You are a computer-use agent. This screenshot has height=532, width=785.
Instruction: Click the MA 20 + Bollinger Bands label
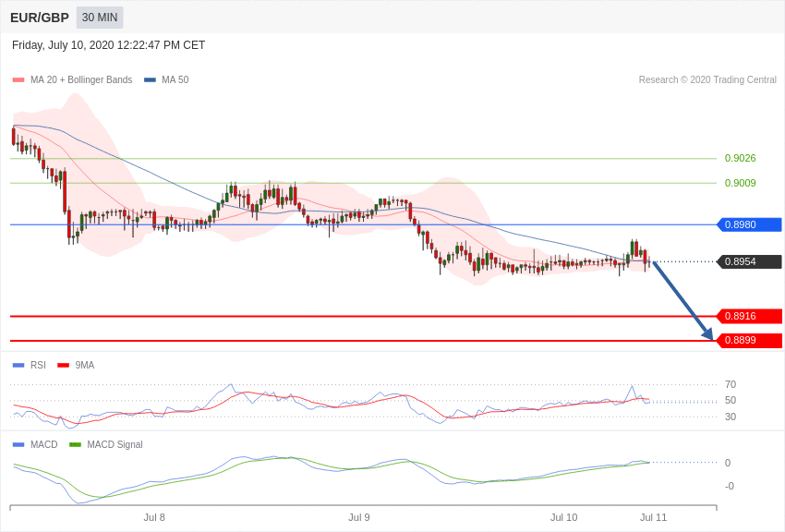(81, 79)
